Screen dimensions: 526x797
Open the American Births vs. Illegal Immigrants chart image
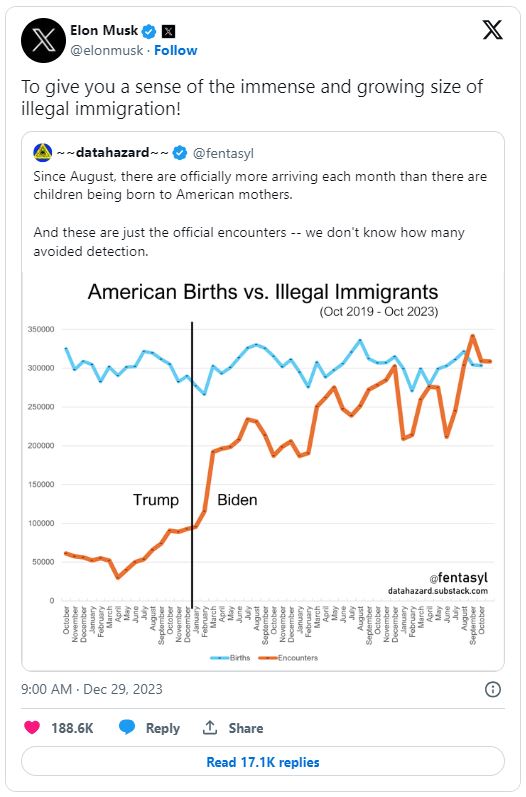[263, 471]
